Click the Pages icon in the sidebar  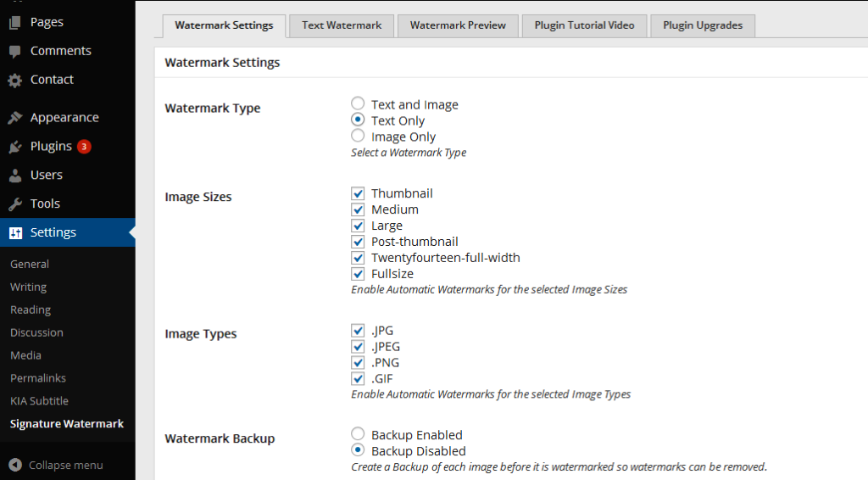click(x=15, y=22)
